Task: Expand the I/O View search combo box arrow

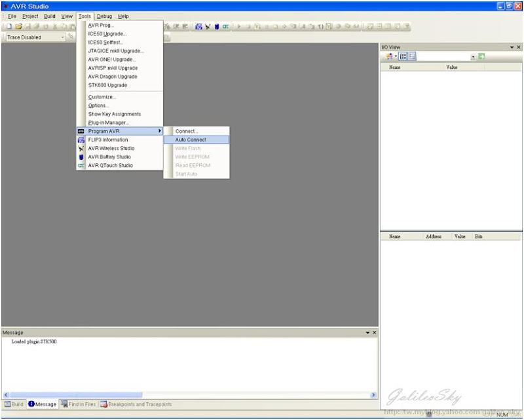Action: (x=473, y=57)
